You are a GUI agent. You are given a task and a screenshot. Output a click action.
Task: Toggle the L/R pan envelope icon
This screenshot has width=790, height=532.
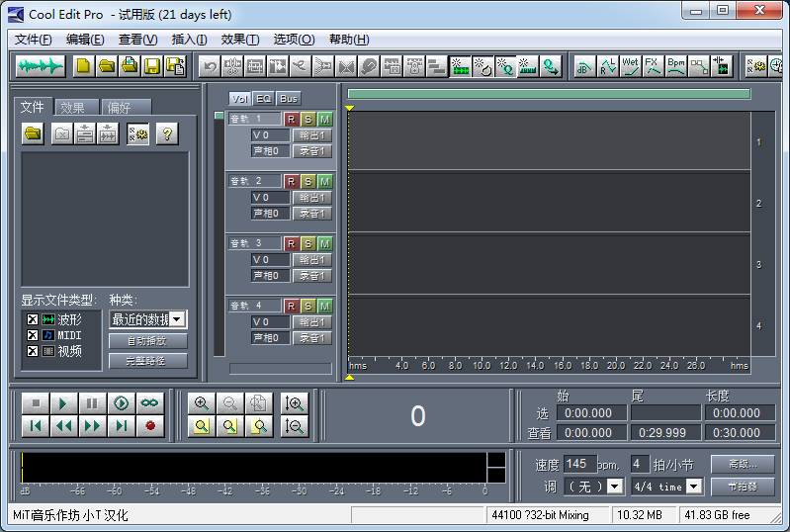coord(608,66)
